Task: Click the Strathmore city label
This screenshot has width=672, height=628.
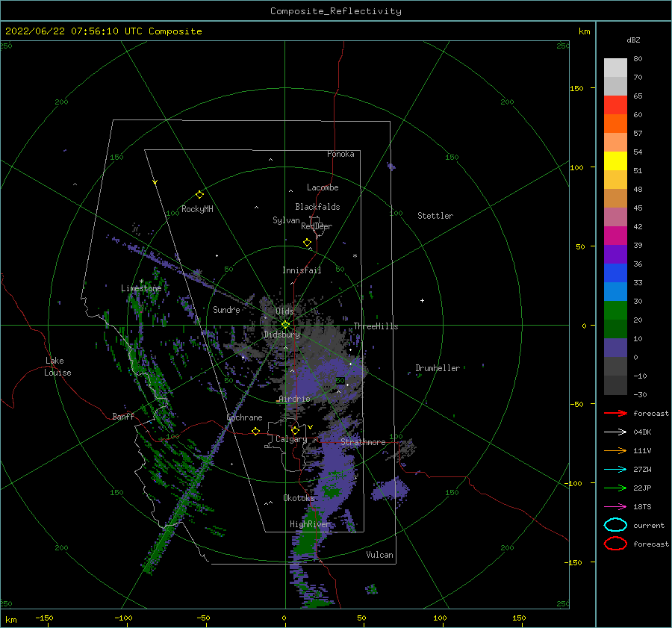Action: (363, 442)
